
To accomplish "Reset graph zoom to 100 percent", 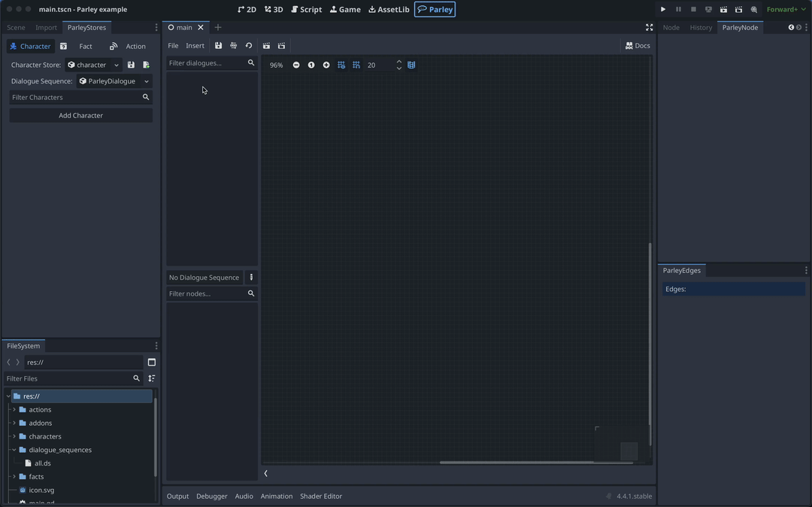I will click(x=311, y=65).
